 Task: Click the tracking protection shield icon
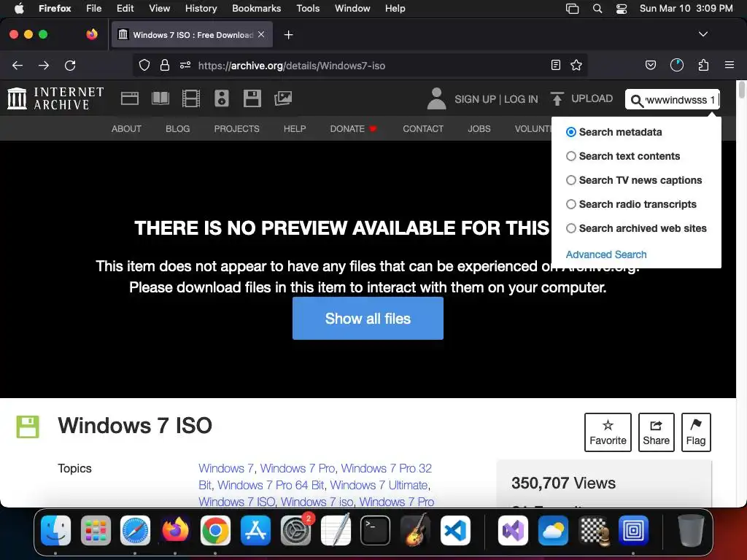[144, 65]
